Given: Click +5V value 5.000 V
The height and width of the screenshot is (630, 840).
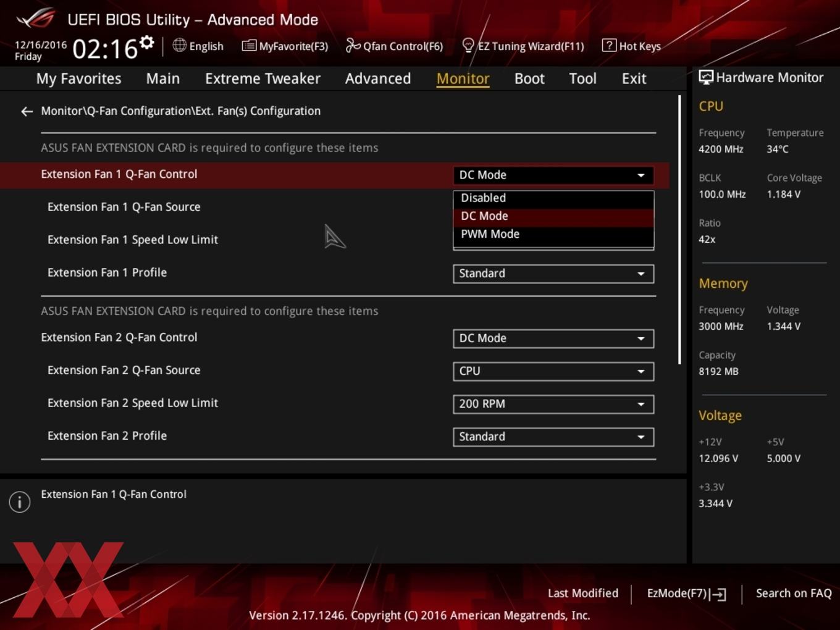Looking at the screenshot, I should pos(783,459).
